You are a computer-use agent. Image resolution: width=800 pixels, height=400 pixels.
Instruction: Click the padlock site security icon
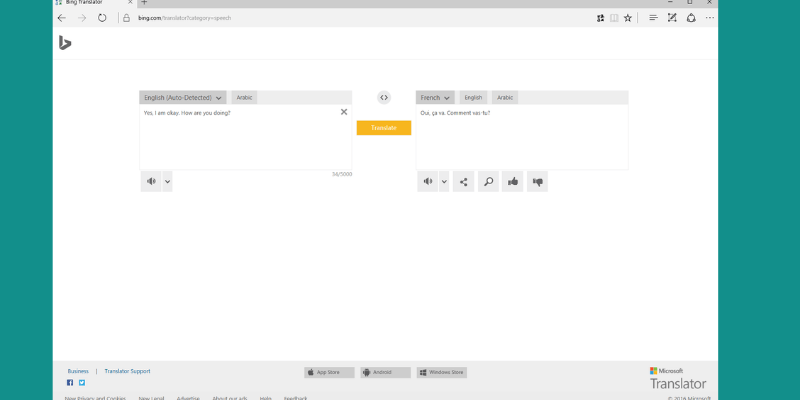coord(127,18)
